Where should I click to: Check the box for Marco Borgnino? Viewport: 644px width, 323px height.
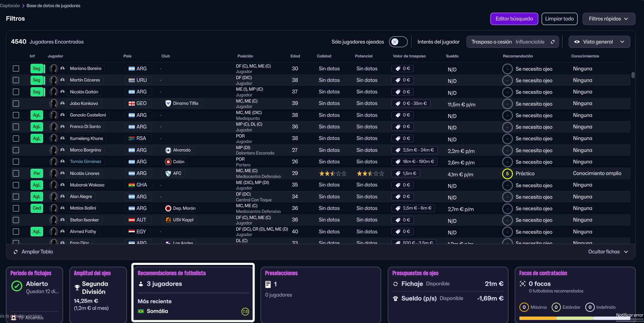coord(16,150)
